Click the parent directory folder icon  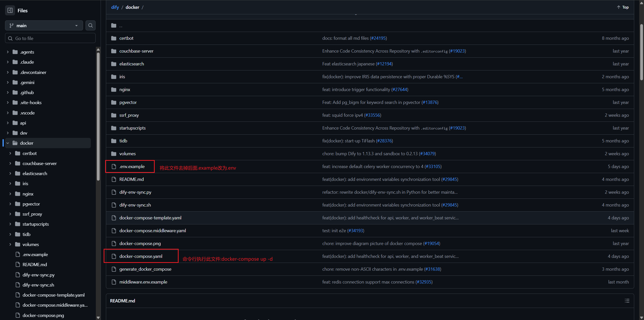(114, 25)
